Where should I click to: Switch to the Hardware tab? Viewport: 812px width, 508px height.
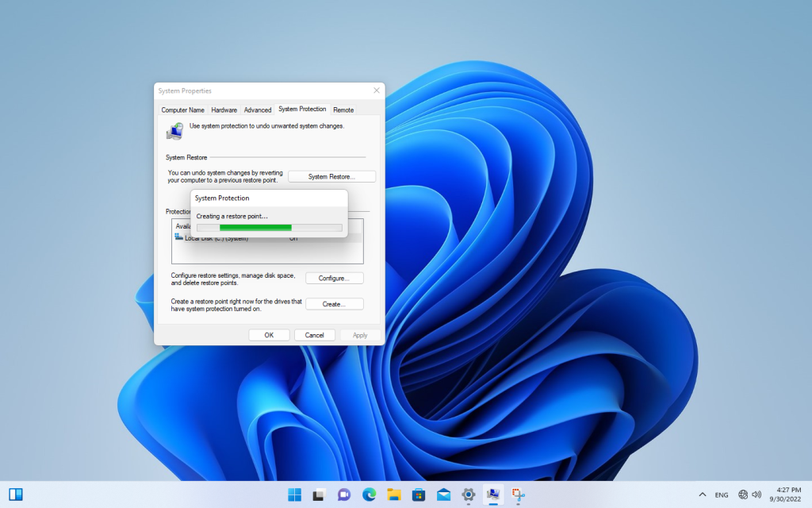224,110
